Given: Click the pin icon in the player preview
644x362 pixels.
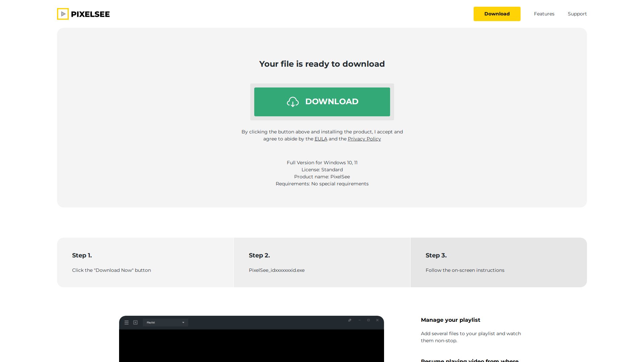Looking at the screenshot, I should click(x=350, y=320).
